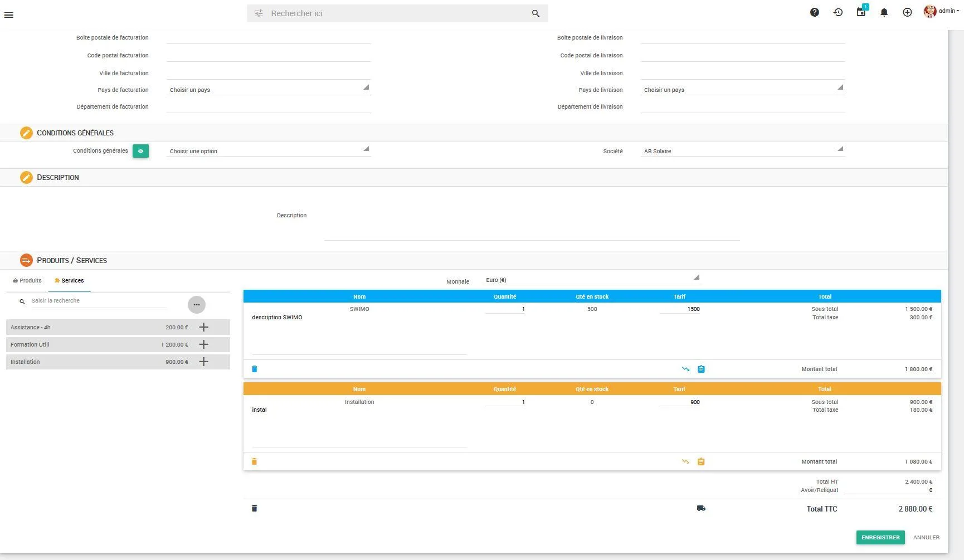This screenshot has width=964, height=560.
Task: Add Assistance - 4h service
Action: tap(203, 327)
